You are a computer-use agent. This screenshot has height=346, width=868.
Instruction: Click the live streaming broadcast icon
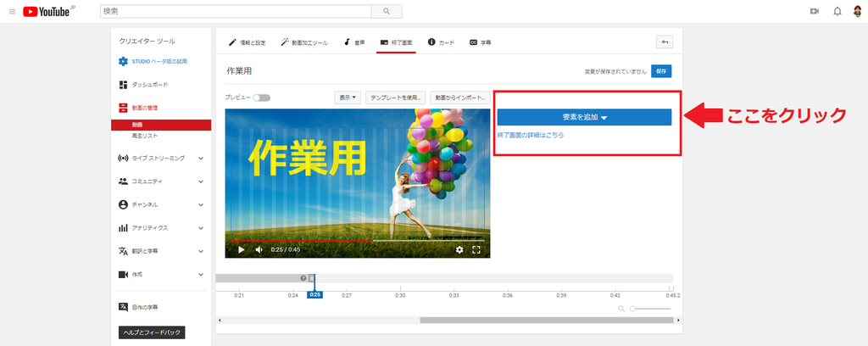[x=124, y=159]
